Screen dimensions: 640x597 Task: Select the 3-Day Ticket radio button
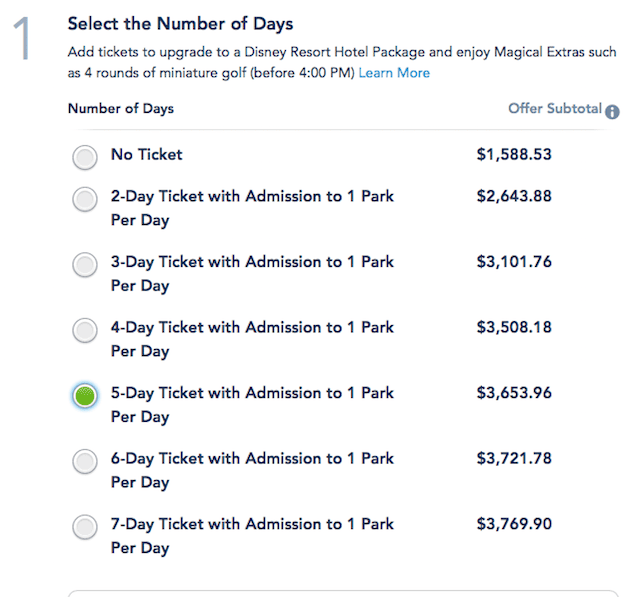(85, 264)
